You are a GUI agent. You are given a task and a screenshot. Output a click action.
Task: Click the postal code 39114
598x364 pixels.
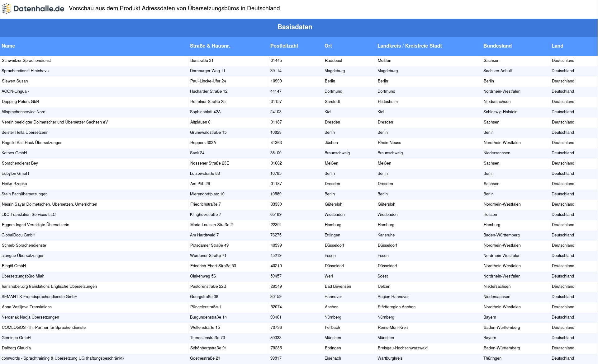[276, 71]
